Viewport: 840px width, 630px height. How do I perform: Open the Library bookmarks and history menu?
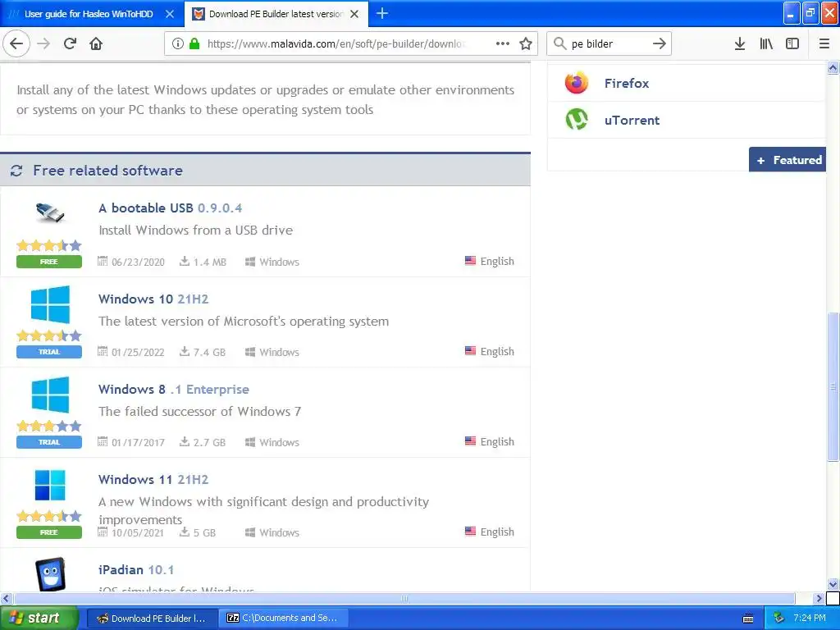tap(766, 44)
